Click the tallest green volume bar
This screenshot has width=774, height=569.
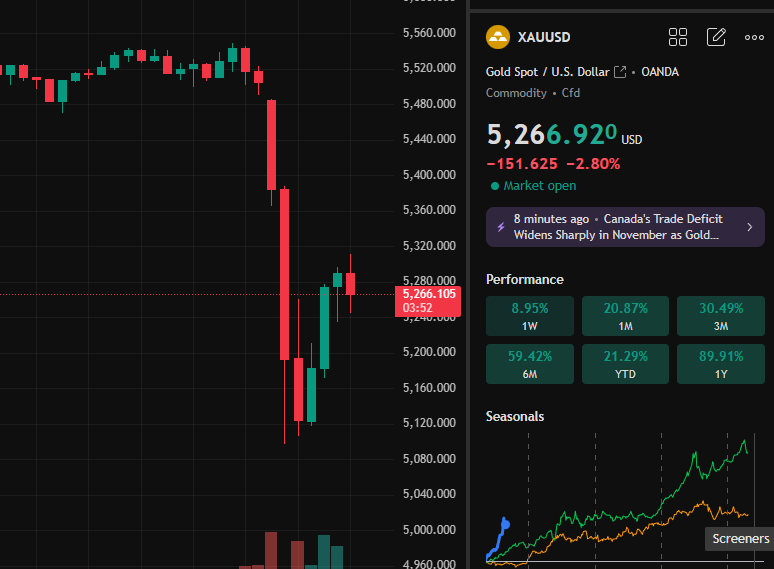point(324,552)
